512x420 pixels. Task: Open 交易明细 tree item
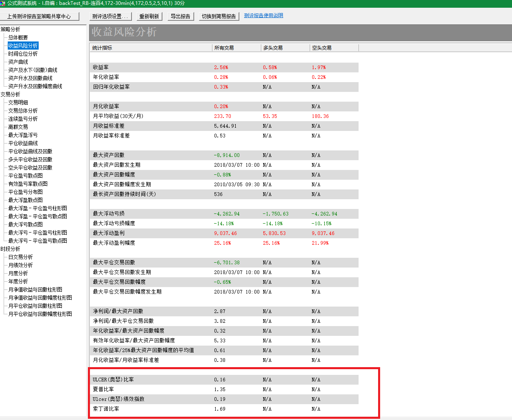click(x=18, y=102)
